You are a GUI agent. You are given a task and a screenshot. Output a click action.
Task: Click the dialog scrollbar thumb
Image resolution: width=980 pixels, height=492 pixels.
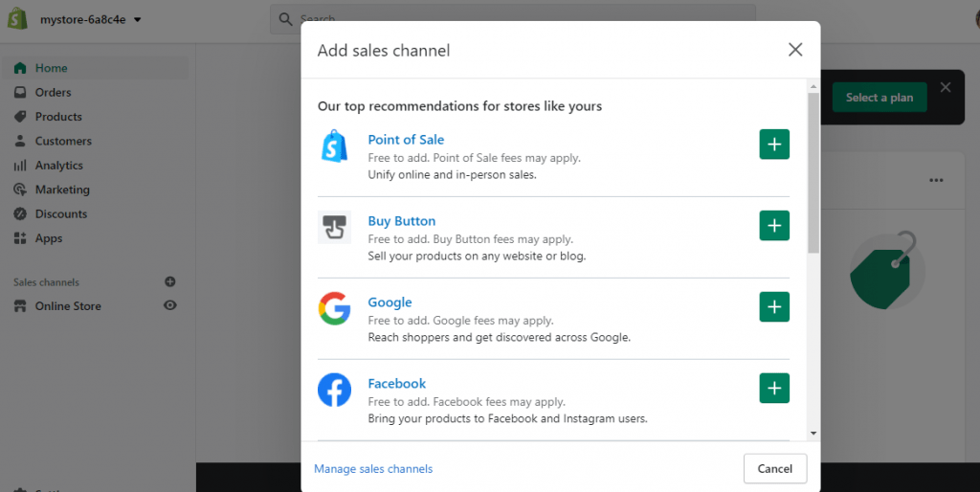click(813, 173)
